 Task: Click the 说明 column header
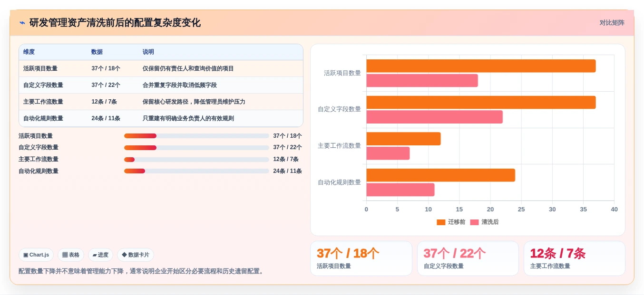148,52
